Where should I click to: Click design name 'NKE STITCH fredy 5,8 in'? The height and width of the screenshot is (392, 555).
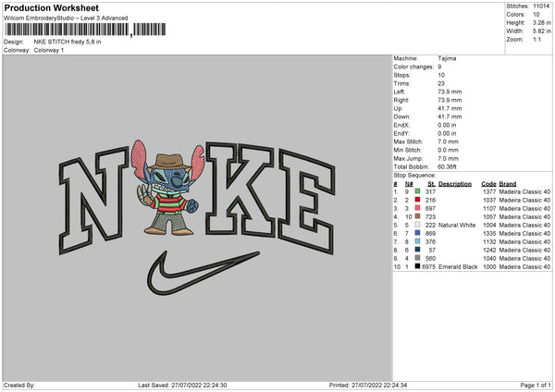[68, 42]
